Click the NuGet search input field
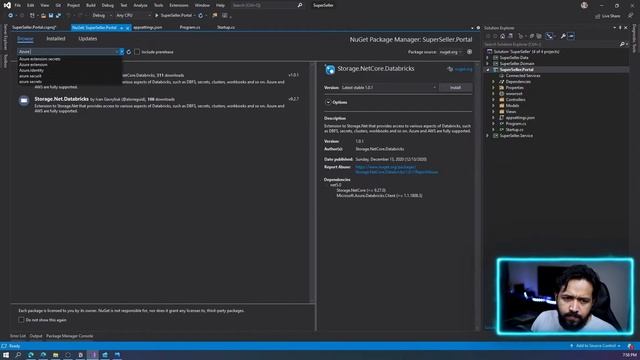This screenshot has width=640, height=360. pyautogui.click(x=68, y=52)
